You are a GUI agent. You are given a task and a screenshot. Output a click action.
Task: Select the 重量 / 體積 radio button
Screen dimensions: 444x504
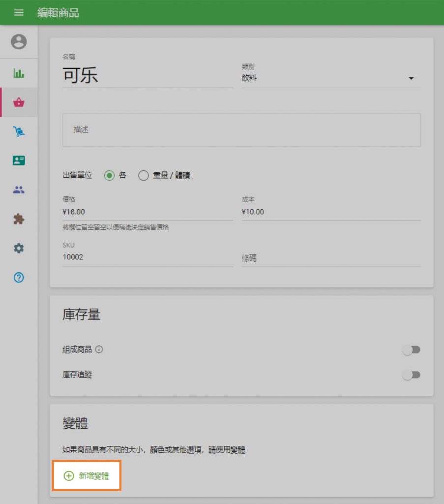pyautogui.click(x=143, y=175)
